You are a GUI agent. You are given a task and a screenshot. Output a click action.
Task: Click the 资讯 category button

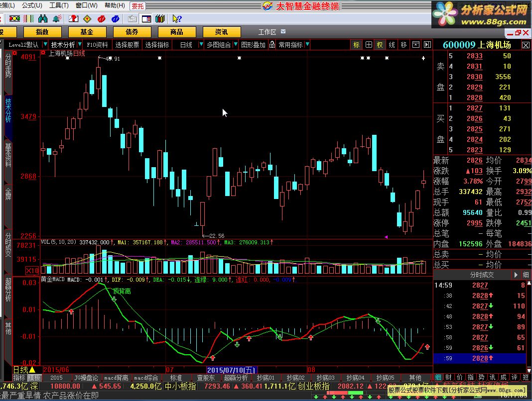[221, 32]
